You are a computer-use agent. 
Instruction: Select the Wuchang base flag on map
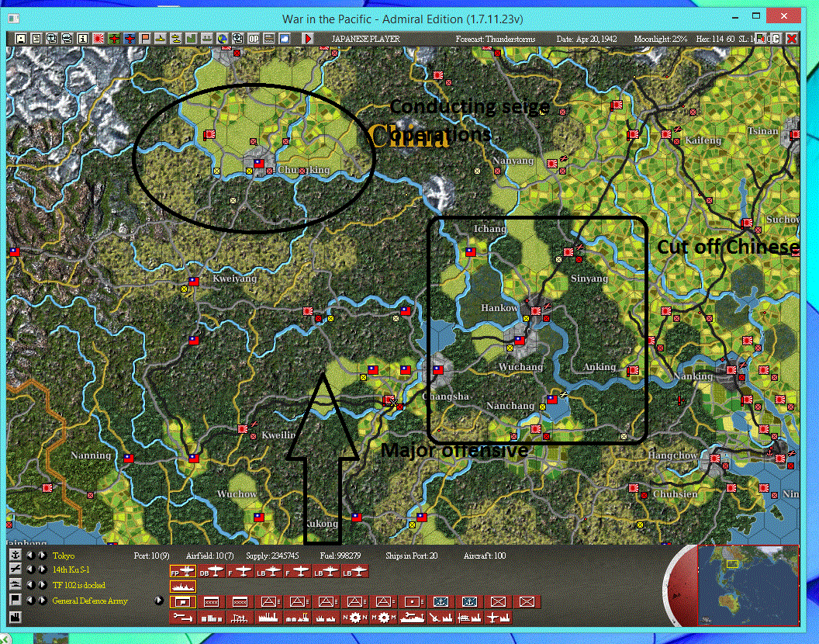(519, 341)
